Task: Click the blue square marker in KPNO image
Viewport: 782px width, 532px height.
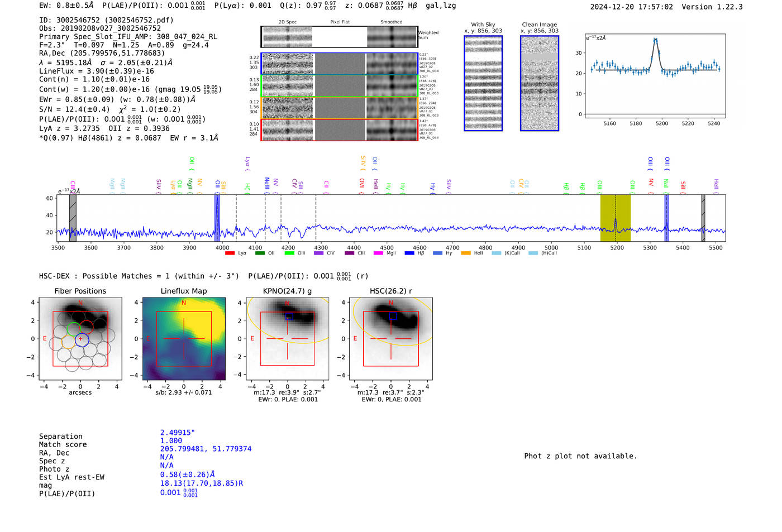Action: (289, 317)
